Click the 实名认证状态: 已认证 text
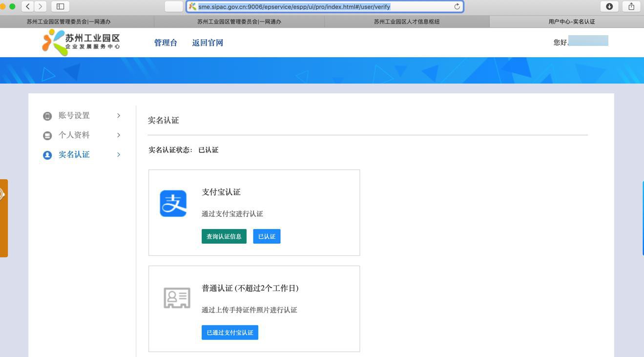The width and height of the screenshot is (644, 357). pos(184,150)
